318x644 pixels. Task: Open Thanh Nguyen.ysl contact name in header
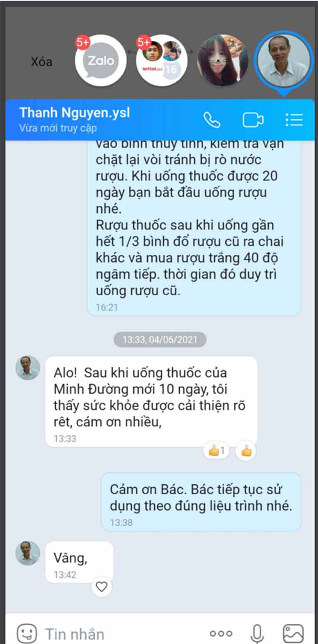75,113
